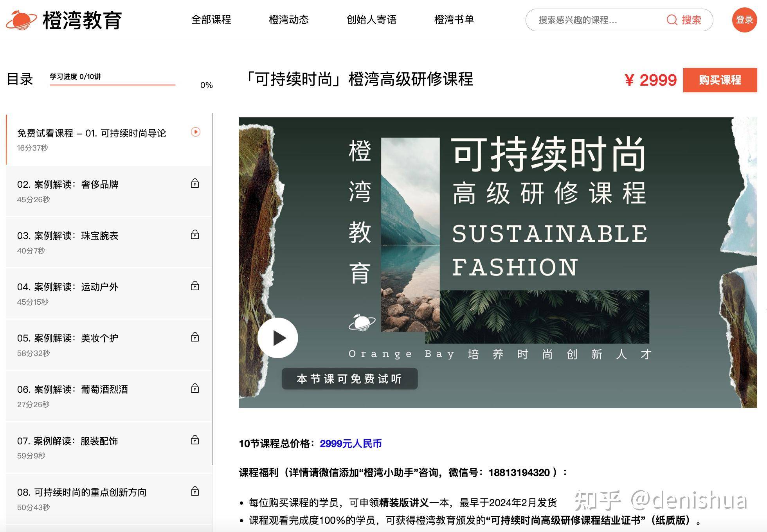Click the 橙湾教育 site title
Screen dimensions: 767x532
(82, 20)
